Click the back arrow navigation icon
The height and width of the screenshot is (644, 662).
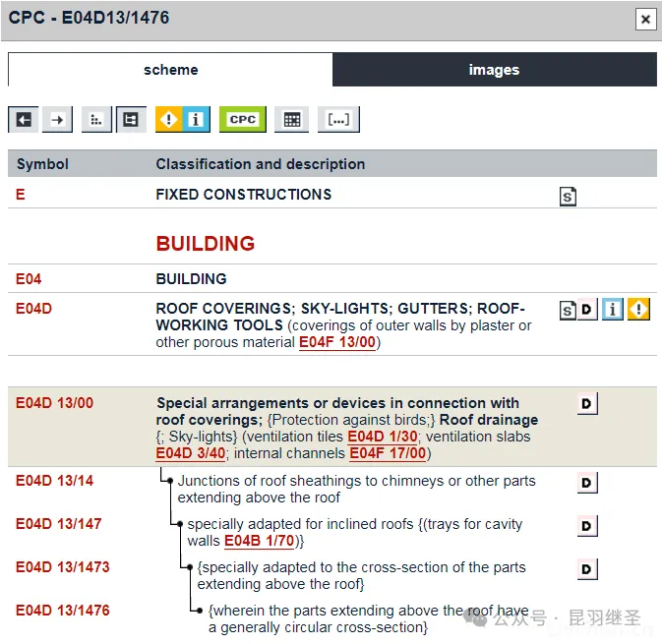[x=24, y=119]
